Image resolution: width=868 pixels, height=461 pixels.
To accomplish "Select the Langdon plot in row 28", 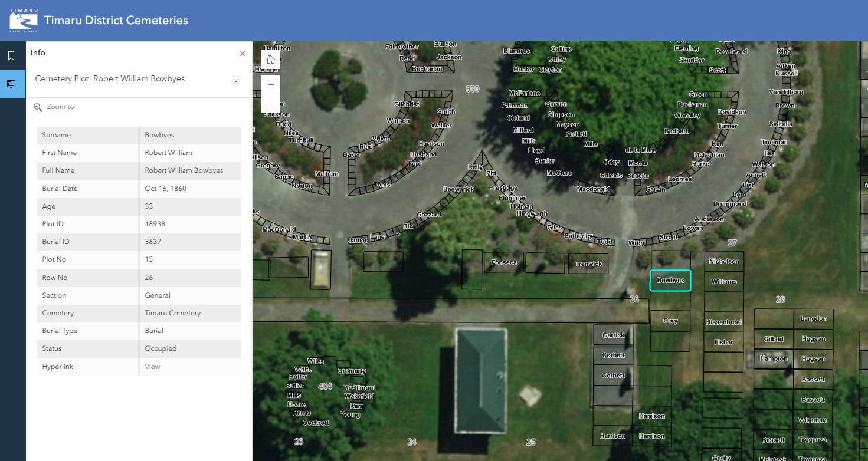I will click(813, 319).
